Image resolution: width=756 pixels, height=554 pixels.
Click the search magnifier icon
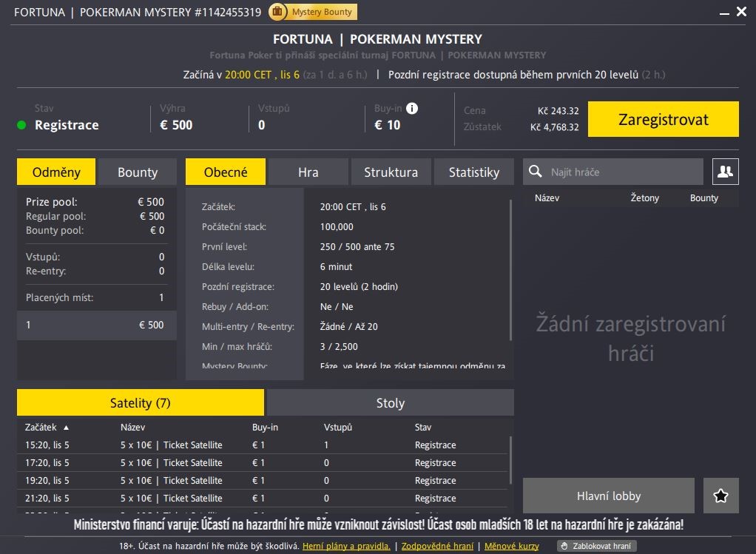[x=536, y=172]
